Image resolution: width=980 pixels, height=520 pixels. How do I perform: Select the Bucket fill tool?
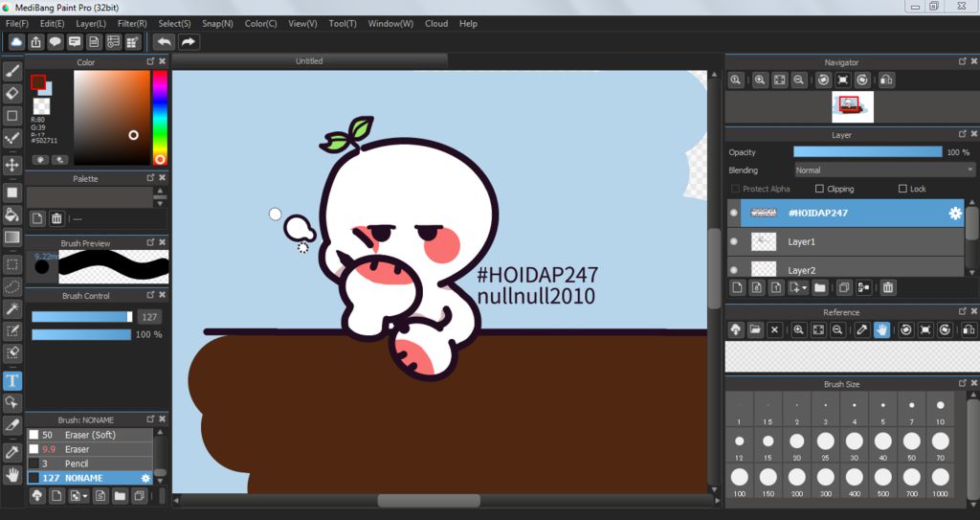(x=12, y=215)
